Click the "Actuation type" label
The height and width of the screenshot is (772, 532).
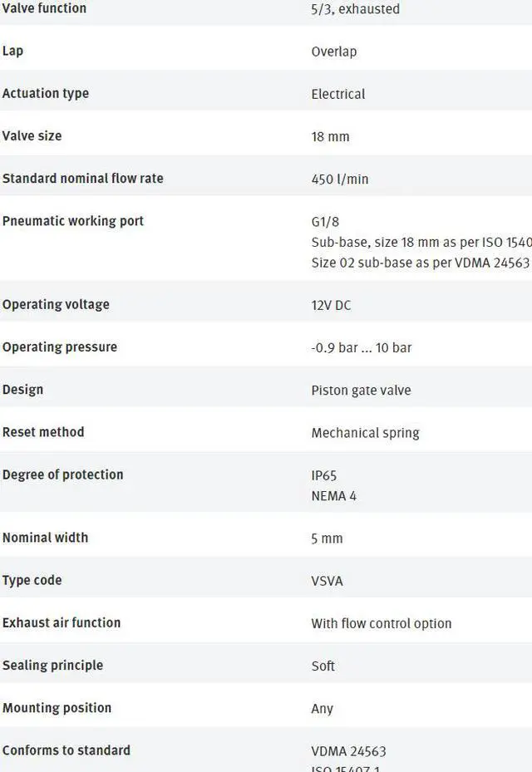[x=46, y=93]
